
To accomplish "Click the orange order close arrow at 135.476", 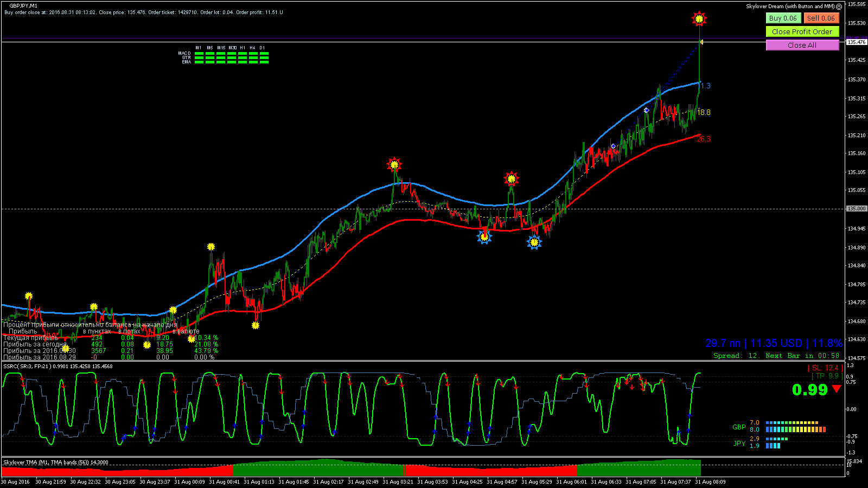I will point(701,42).
